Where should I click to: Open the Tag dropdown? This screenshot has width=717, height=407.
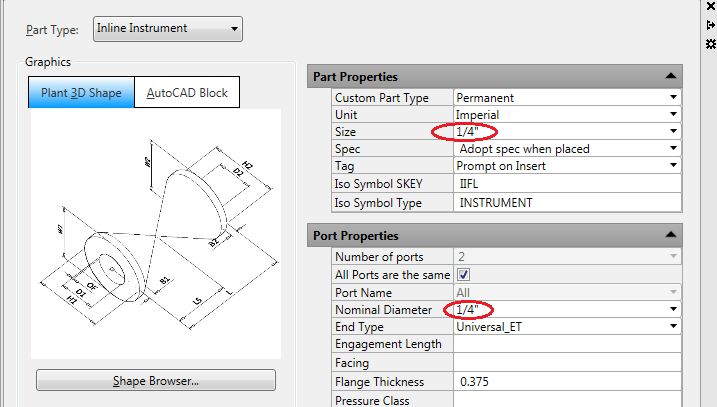click(x=674, y=166)
